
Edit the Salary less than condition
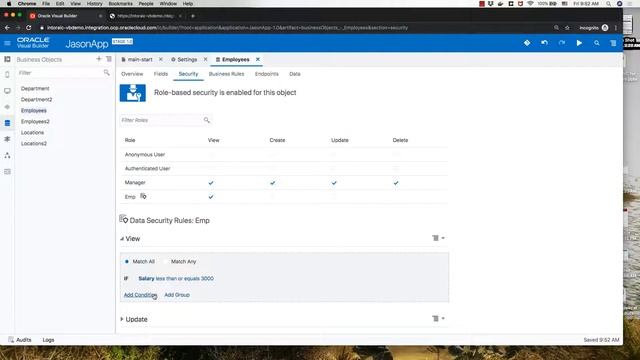pos(176,278)
